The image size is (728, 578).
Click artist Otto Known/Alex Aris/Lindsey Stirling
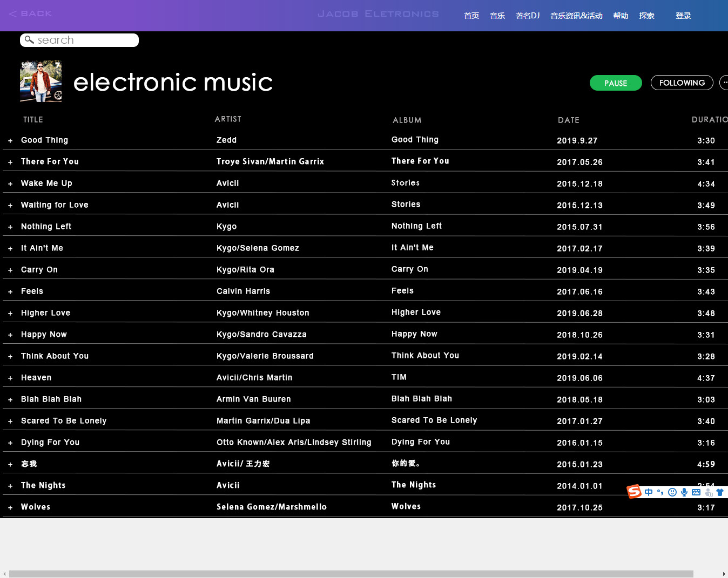(x=294, y=443)
